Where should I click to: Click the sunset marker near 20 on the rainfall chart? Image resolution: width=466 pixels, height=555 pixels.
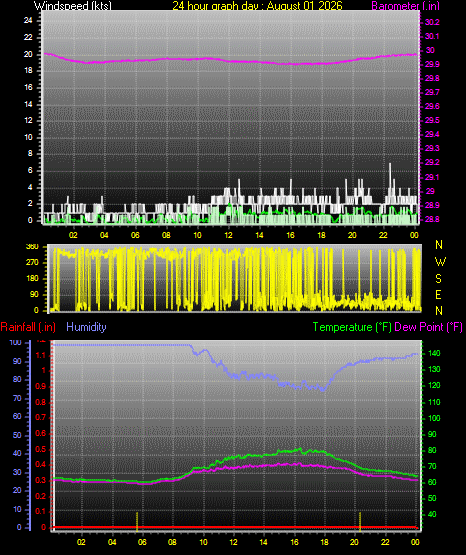coord(360,522)
